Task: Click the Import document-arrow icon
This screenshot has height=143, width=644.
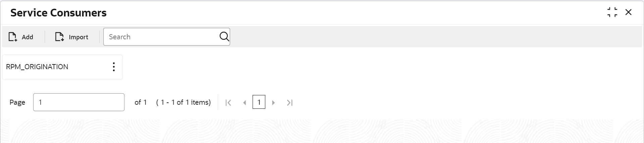Action: [x=59, y=37]
